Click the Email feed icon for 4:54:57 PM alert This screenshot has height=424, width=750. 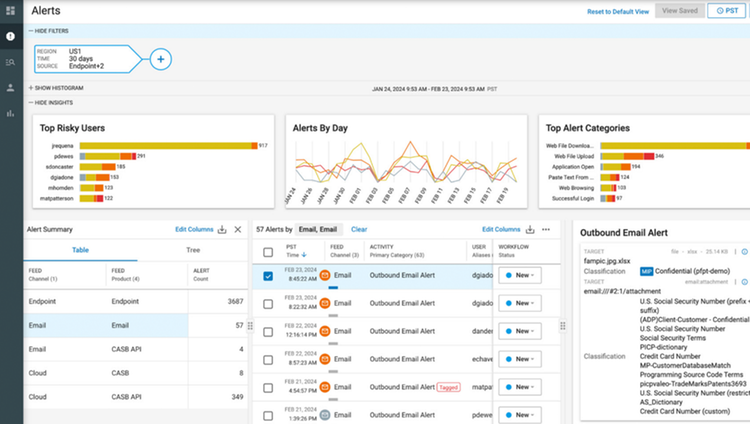[325, 387]
